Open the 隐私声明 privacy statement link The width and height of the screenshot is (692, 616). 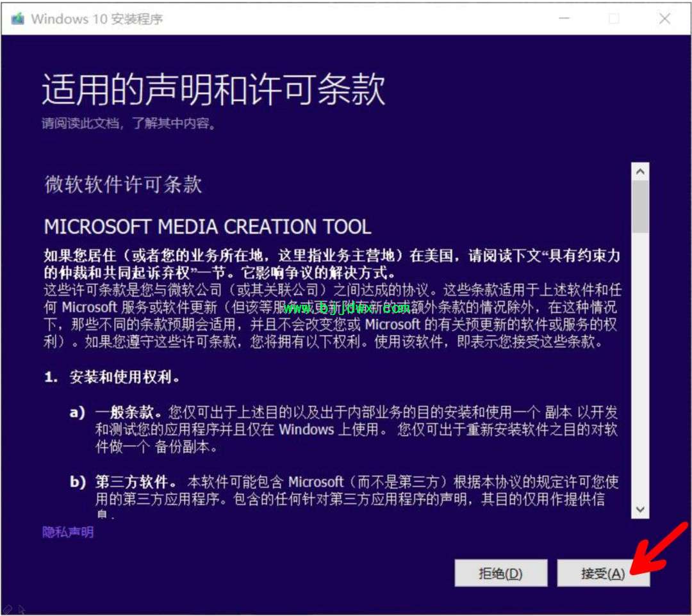coord(68,532)
